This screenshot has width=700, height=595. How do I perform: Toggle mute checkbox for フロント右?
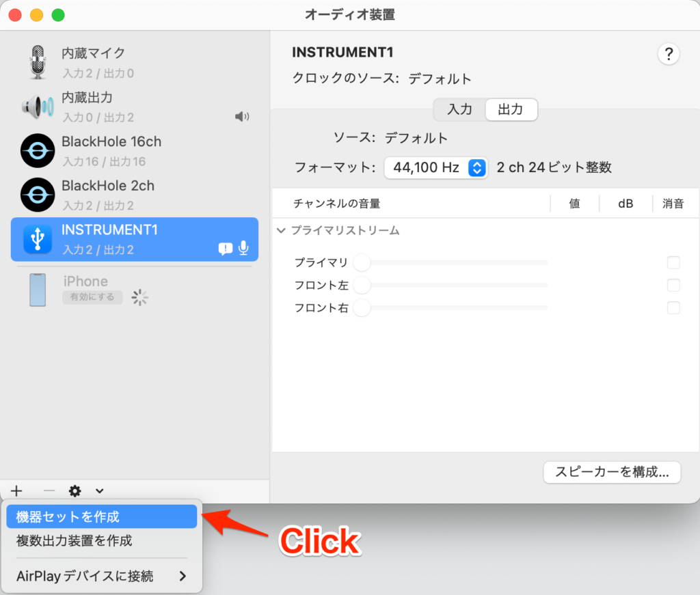(x=673, y=307)
